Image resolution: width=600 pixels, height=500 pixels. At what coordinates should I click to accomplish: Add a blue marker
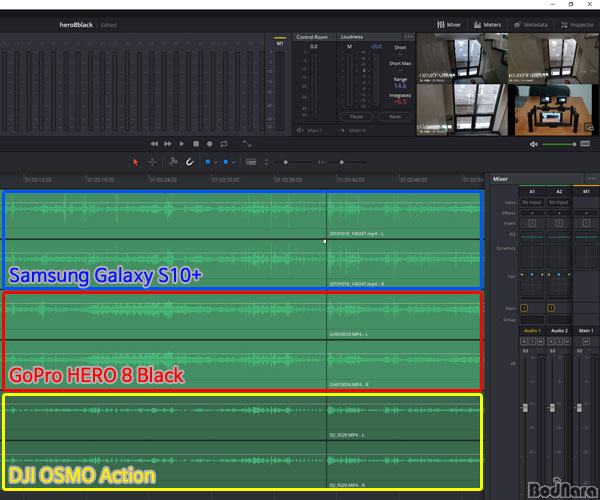(x=226, y=162)
